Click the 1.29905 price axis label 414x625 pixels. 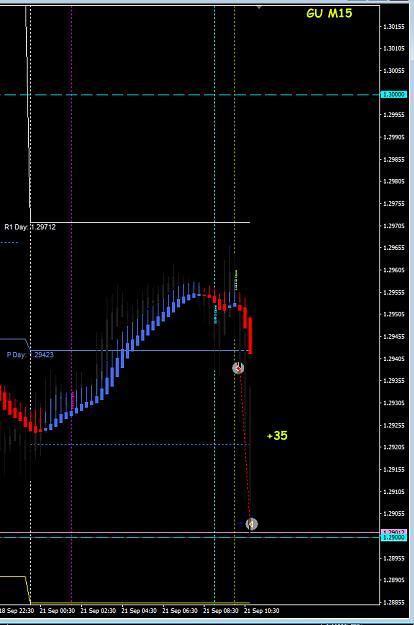point(394,138)
